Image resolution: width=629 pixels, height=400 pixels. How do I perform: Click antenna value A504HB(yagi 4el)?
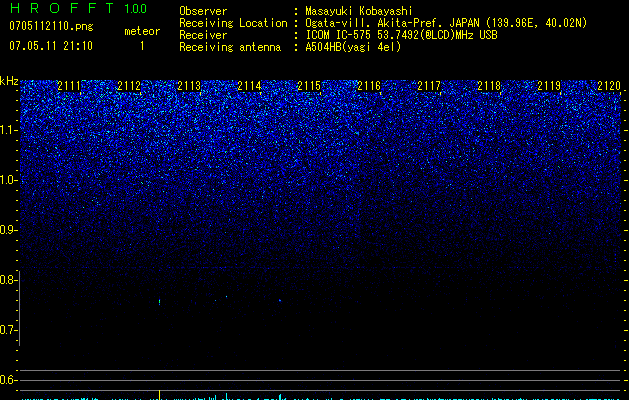353,47
